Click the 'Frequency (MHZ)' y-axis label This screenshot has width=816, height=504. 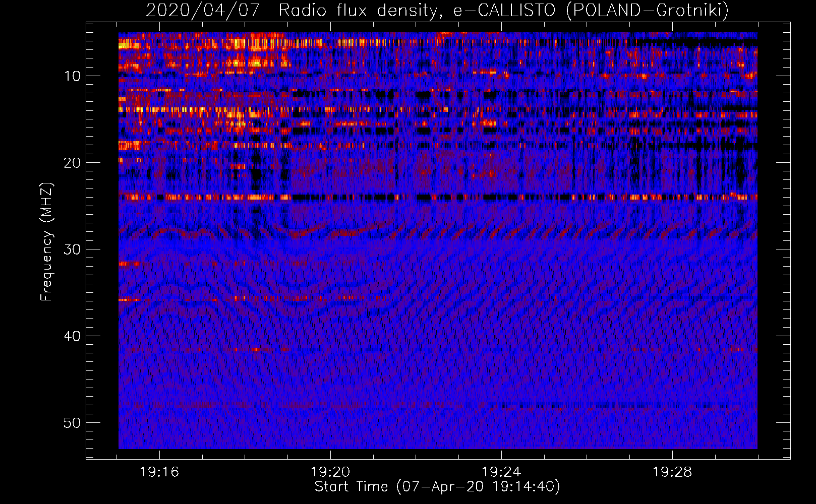[x=46, y=242]
